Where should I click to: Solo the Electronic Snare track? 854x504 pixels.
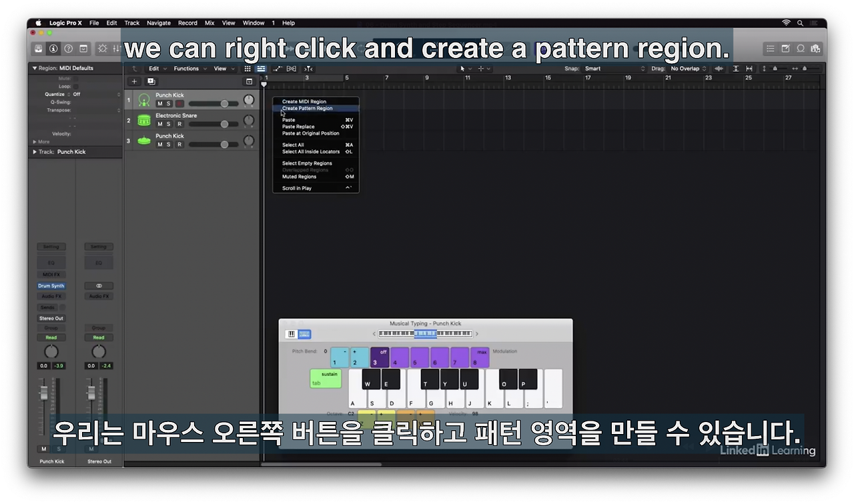[x=169, y=124]
